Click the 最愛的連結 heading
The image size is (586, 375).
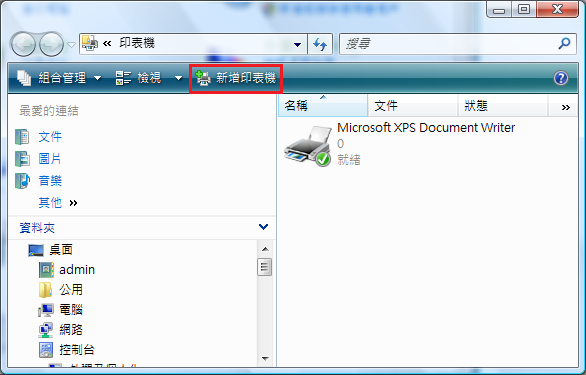(x=49, y=111)
